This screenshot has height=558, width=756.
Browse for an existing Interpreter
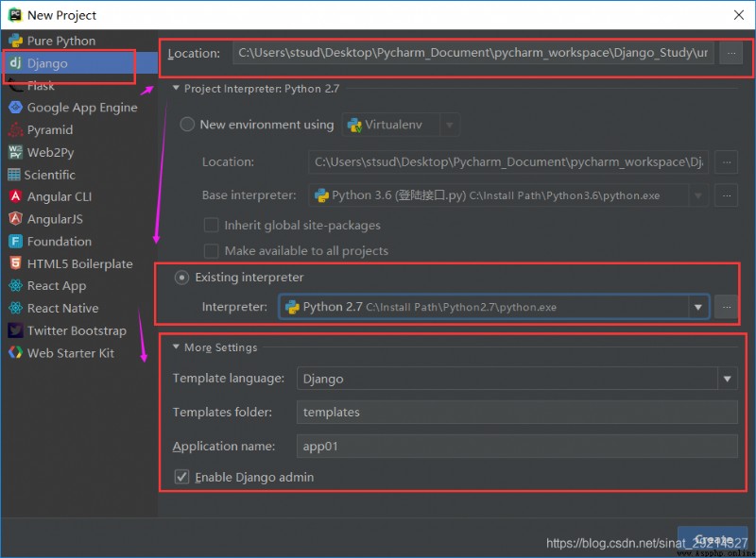(x=726, y=307)
